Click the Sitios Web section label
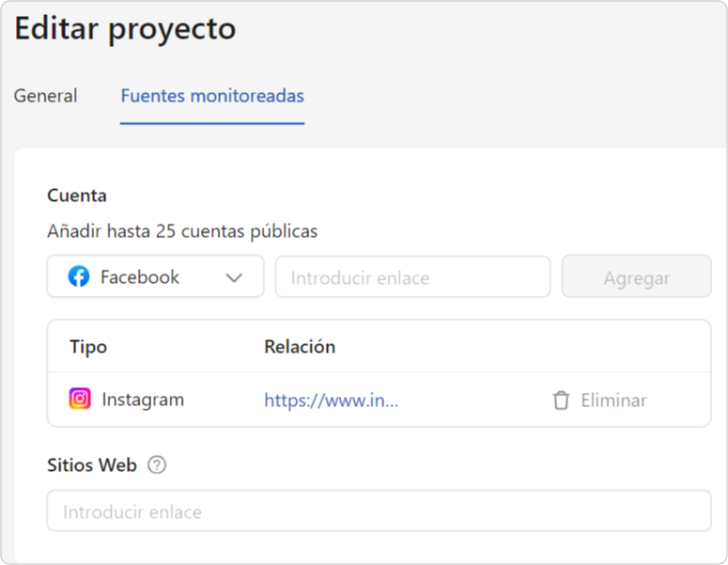Screen dimensions: 728x565 pos(92,464)
